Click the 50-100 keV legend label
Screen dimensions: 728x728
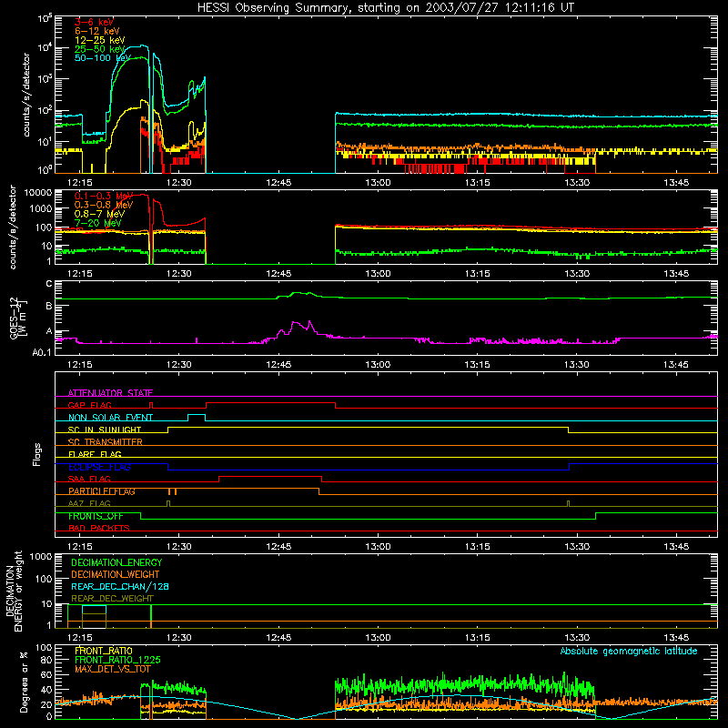[103, 58]
